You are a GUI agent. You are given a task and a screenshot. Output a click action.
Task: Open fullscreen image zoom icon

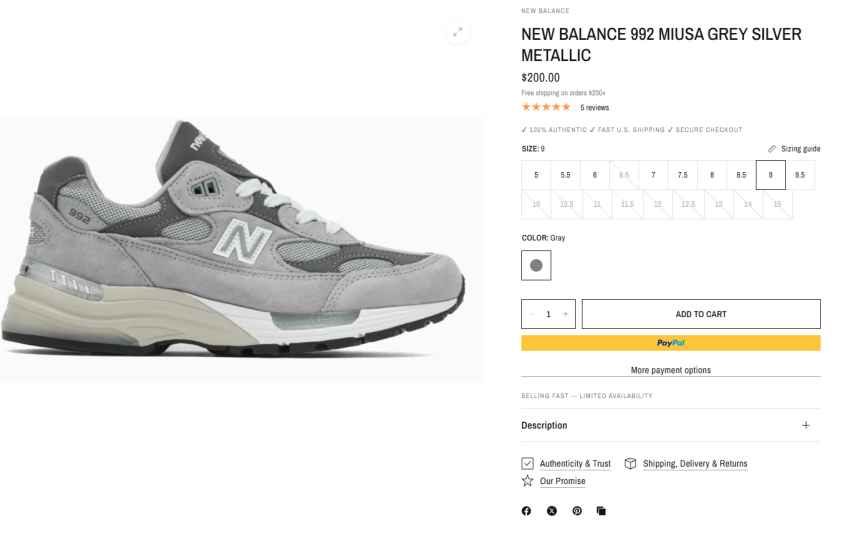(458, 32)
